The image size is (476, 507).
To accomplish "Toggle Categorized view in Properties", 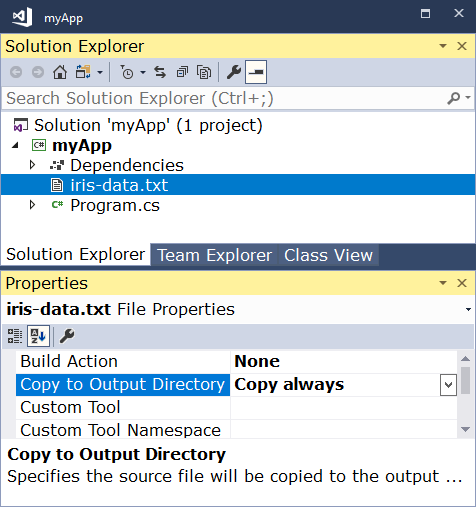I will click(15, 336).
